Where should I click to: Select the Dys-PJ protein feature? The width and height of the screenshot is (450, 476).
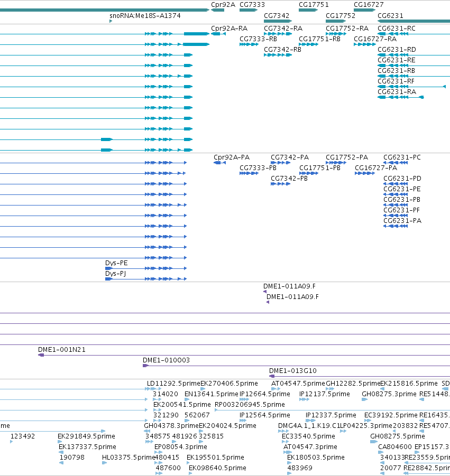coord(146,279)
